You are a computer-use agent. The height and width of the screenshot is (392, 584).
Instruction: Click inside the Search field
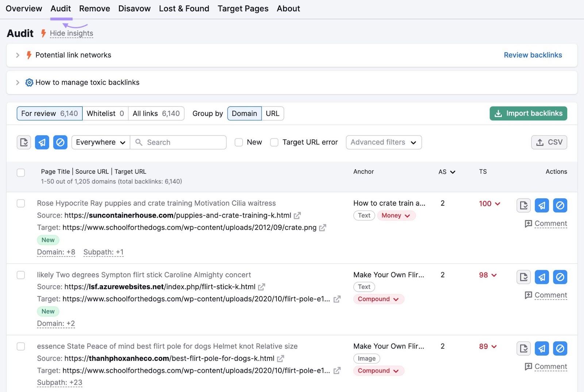click(179, 142)
